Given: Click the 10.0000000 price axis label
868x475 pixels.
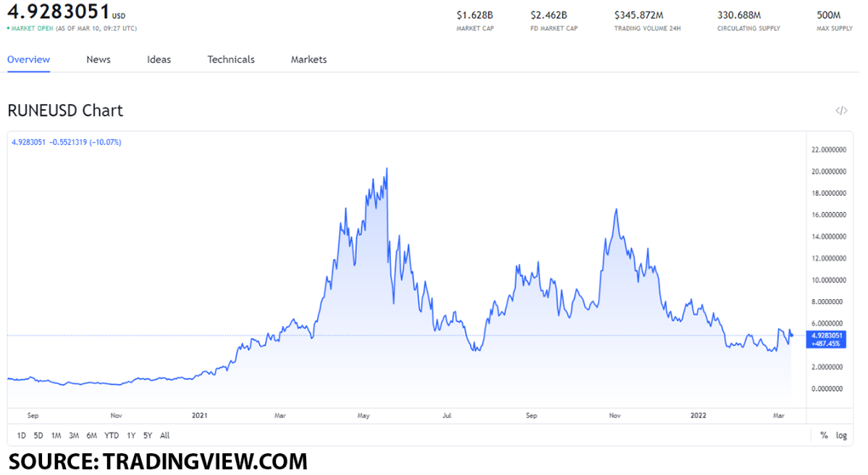Looking at the screenshot, I should (x=829, y=280).
